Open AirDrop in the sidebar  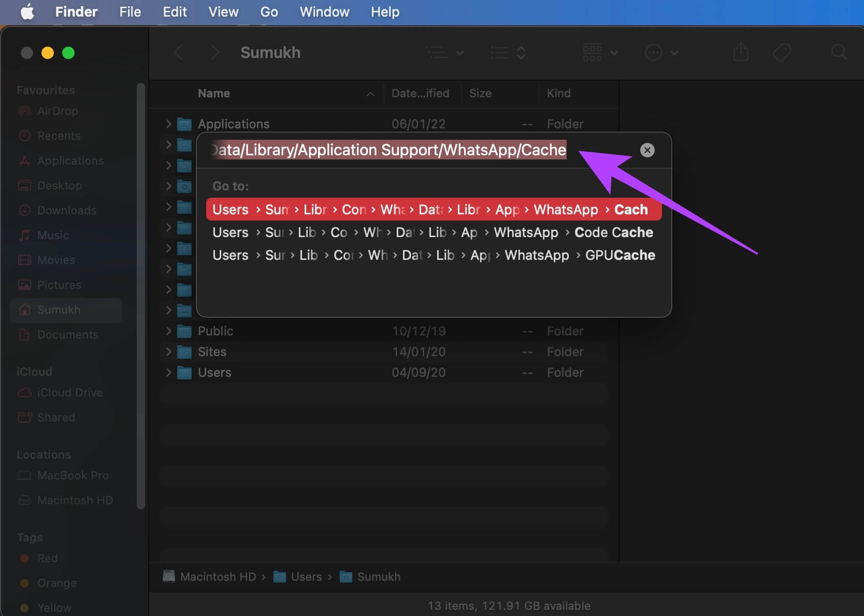pos(57,111)
